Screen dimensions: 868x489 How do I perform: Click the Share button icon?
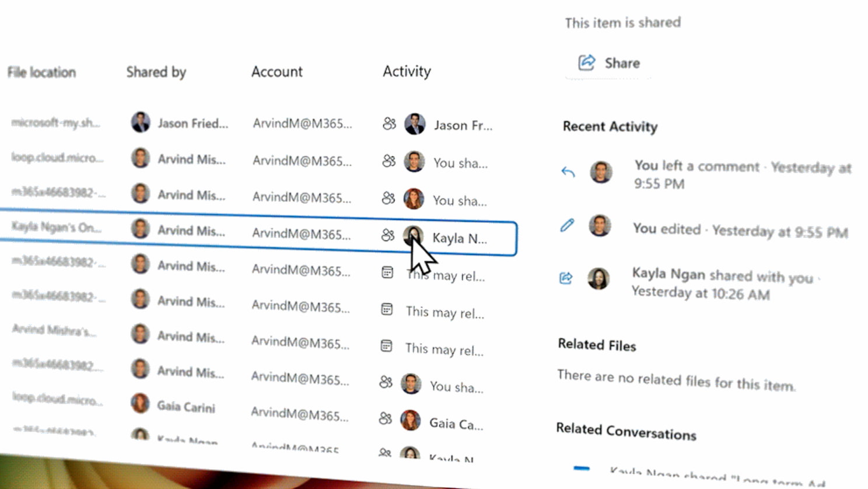point(586,62)
